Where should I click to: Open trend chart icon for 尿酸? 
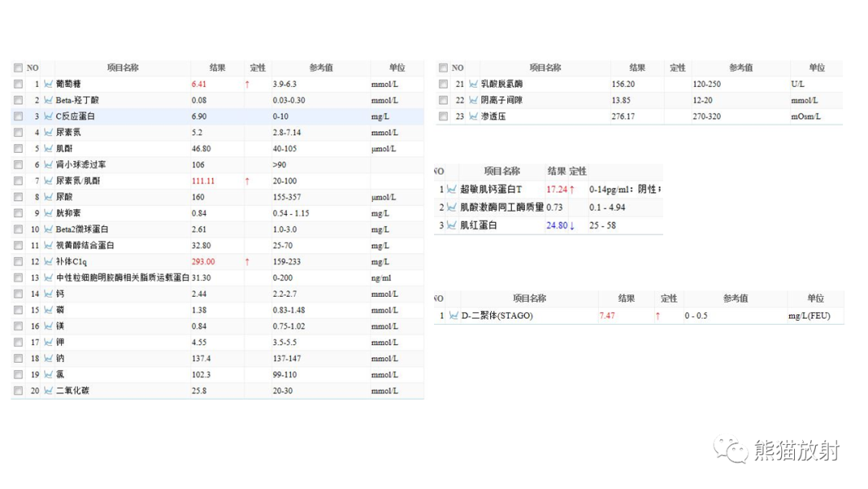click(48, 196)
